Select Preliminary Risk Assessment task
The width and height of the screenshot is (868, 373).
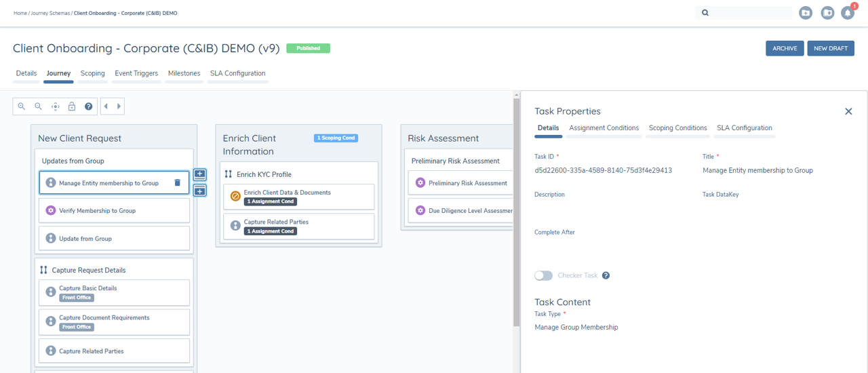(x=460, y=183)
